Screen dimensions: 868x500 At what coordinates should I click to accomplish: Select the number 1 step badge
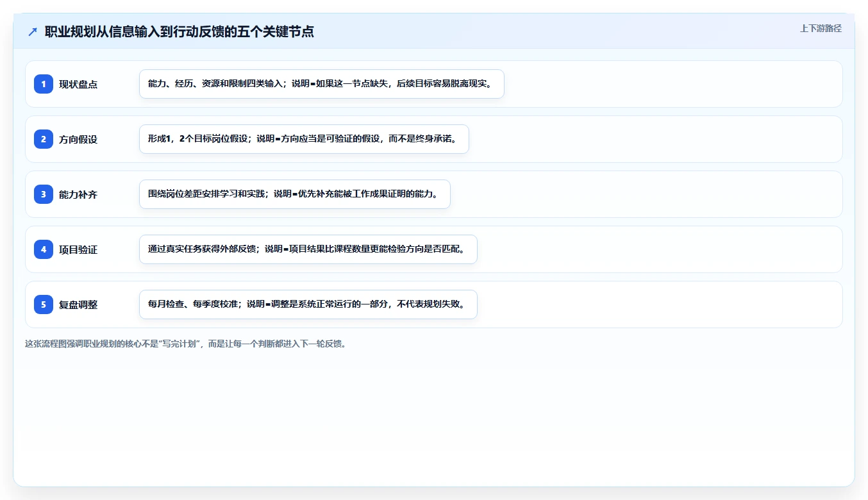click(x=44, y=84)
